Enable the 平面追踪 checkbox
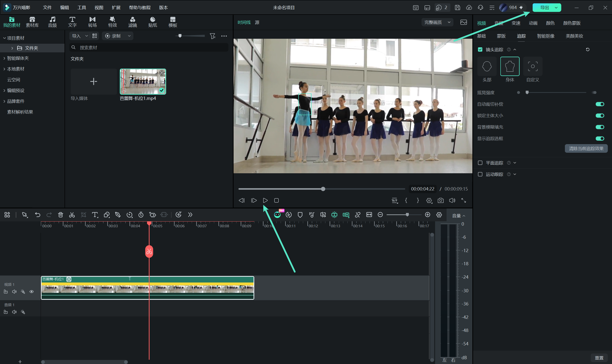 point(480,163)
